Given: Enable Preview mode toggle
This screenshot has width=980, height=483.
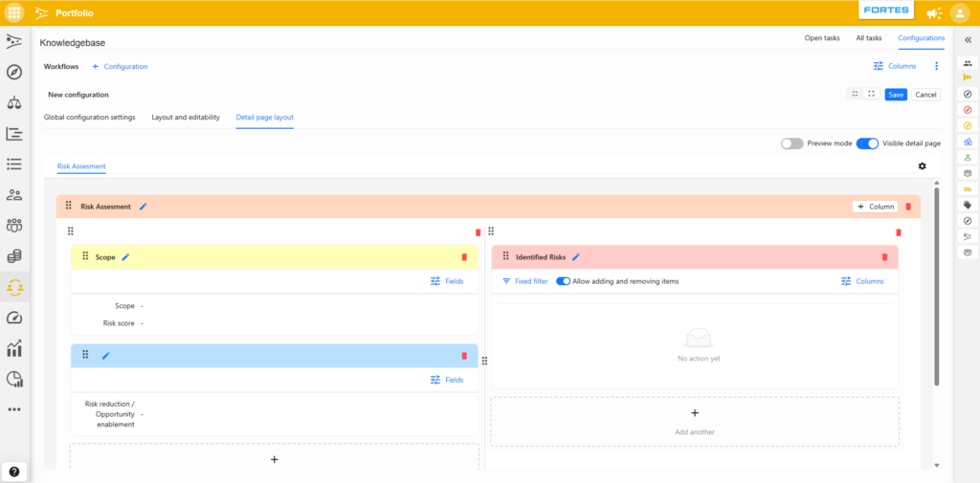Looking at the screenshot, I should pos(791,143).
